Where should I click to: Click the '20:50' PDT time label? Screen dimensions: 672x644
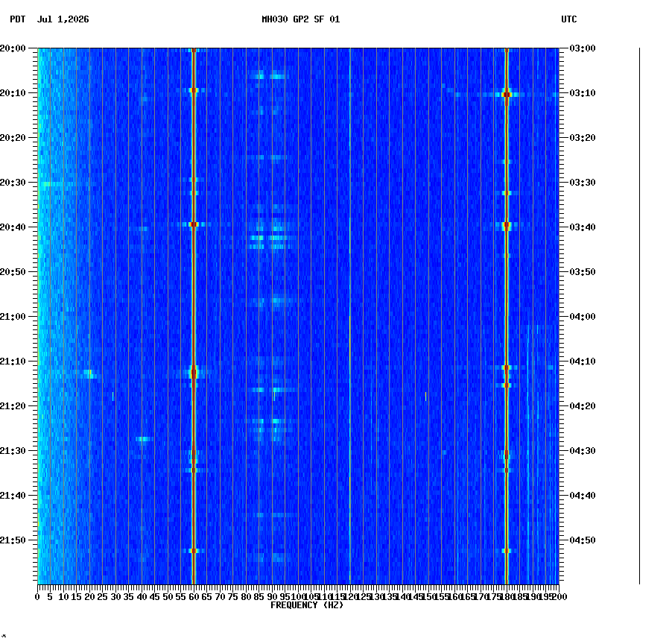13,272
